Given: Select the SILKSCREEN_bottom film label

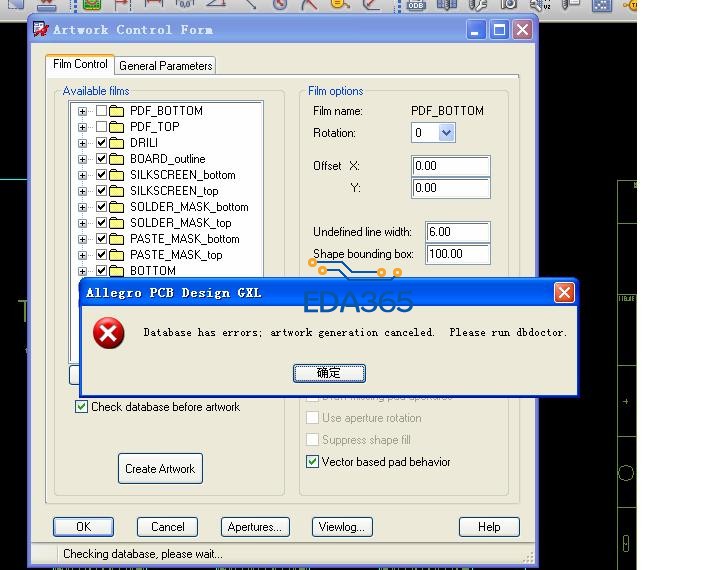Looking at the screenshot, I should click(x=183, y=175).
